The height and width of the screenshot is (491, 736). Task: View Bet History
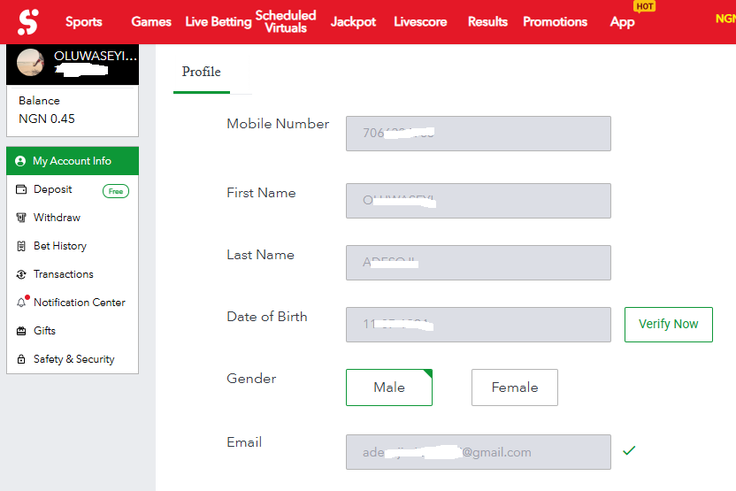coord(72,246)
